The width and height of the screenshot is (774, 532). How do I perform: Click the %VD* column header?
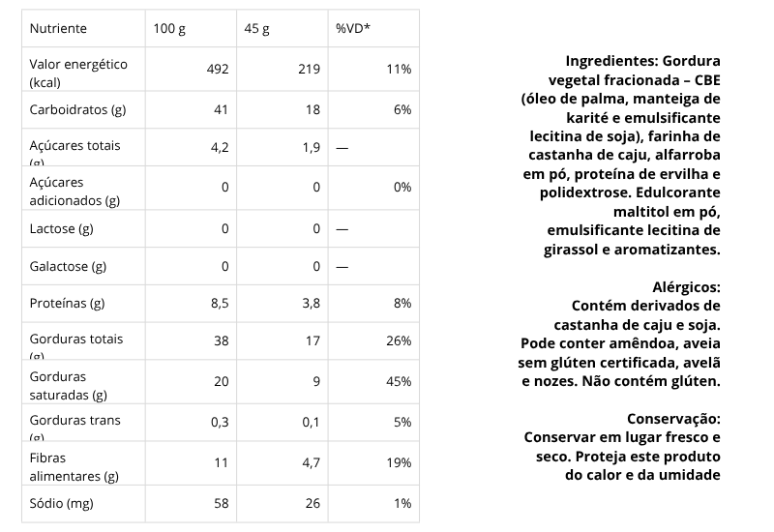pos(352,29)
